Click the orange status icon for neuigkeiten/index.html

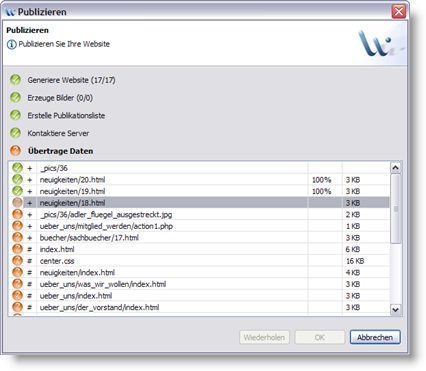(17, 272)
